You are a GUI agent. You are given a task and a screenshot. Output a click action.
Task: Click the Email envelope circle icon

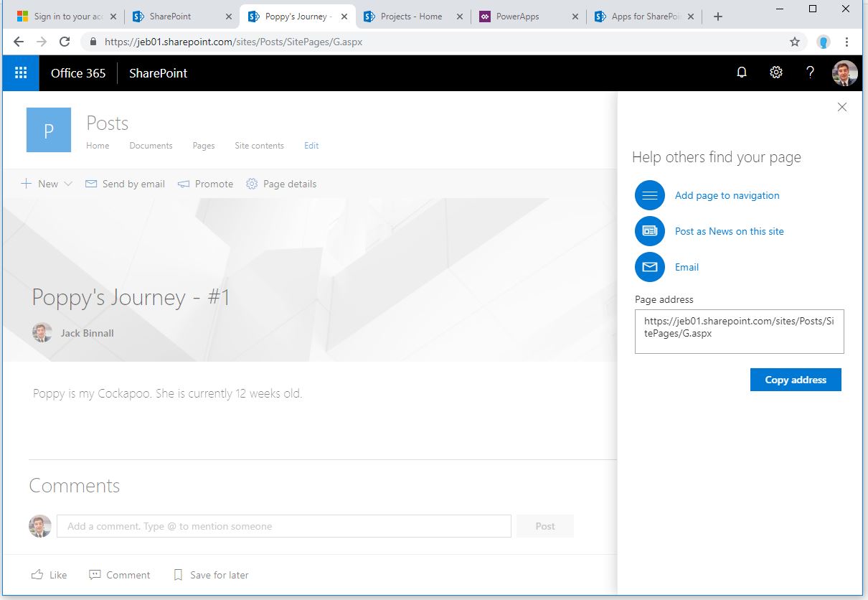click(x=649, y=267)
